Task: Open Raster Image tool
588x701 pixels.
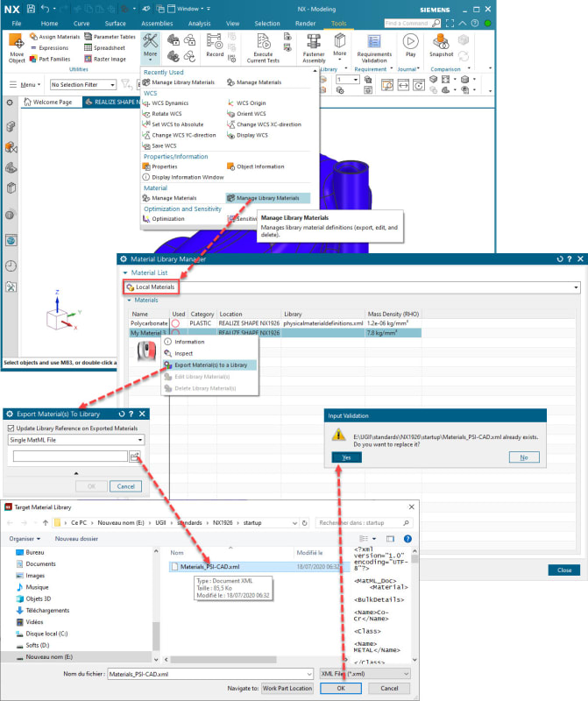Action: [105, 59]
